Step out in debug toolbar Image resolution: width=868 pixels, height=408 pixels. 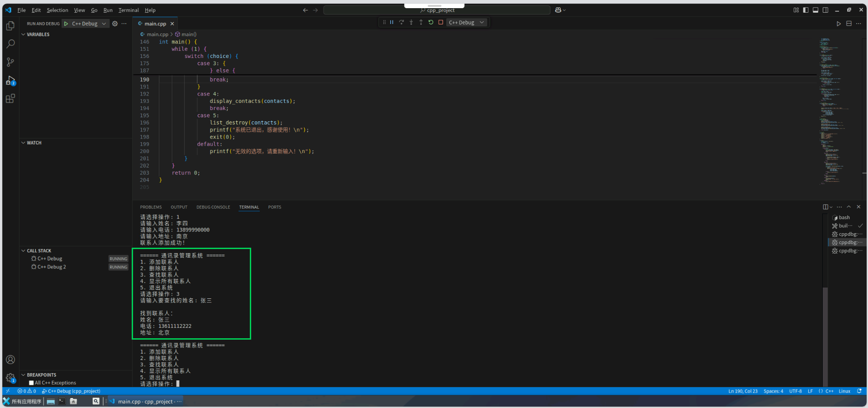pyautogui.click(x=421, y=22)
